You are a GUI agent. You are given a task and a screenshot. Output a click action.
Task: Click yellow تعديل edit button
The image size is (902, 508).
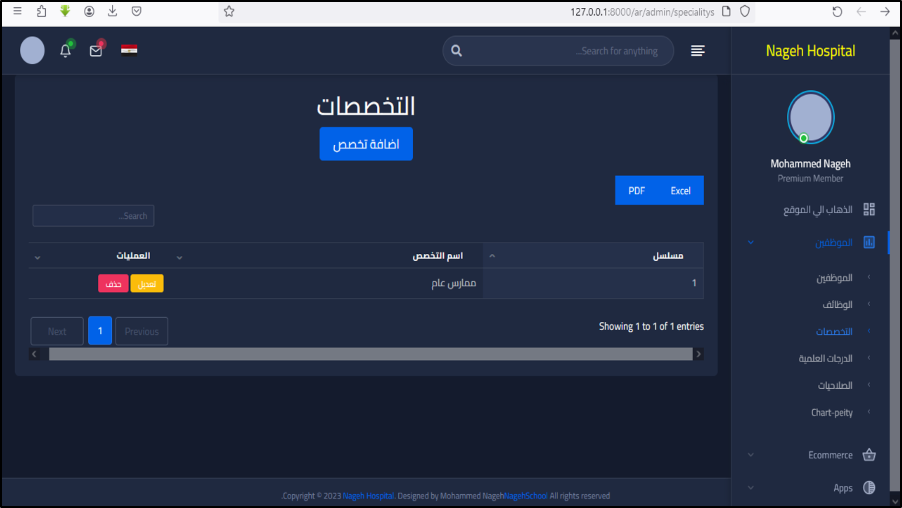coord(147,284)
